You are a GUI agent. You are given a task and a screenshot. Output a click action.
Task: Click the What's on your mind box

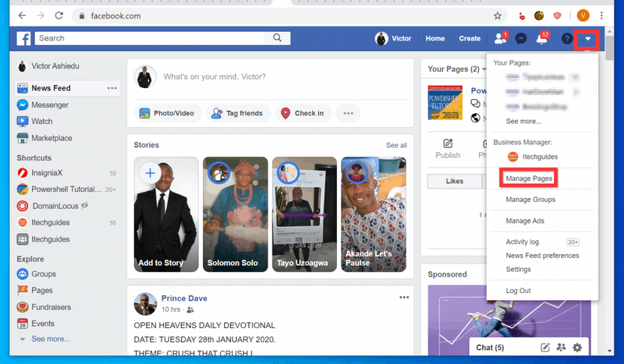[214, 77]
